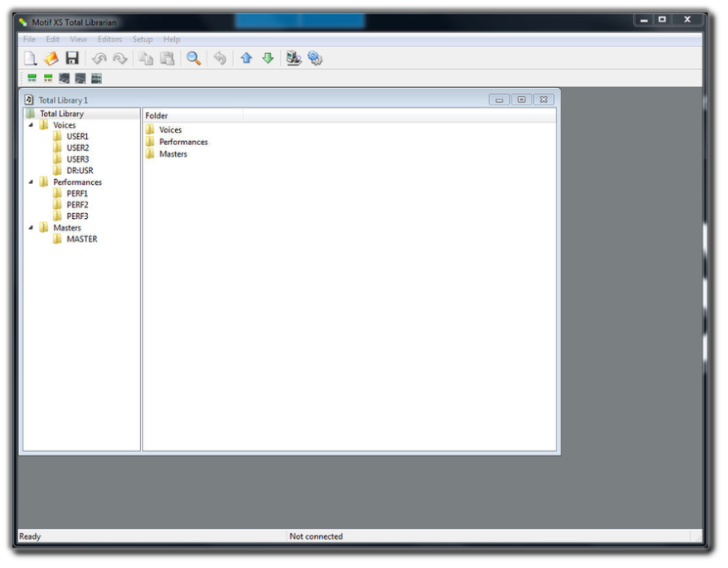This screenshot has height=568, width=728.
Task: Select the PERF1 folder
Action: pos(77,194)
